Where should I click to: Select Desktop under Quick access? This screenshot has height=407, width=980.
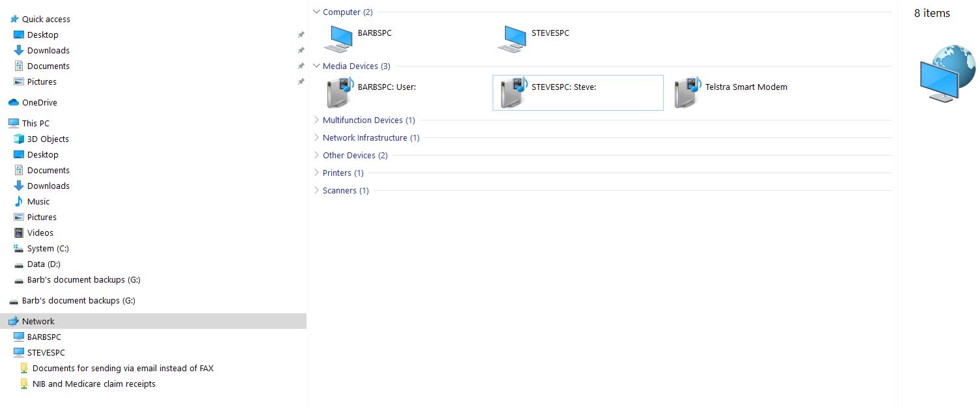tap(42, 35)
